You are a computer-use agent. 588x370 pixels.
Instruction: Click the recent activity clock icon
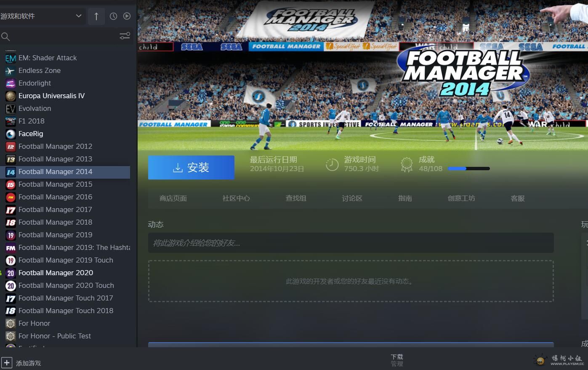113,16
